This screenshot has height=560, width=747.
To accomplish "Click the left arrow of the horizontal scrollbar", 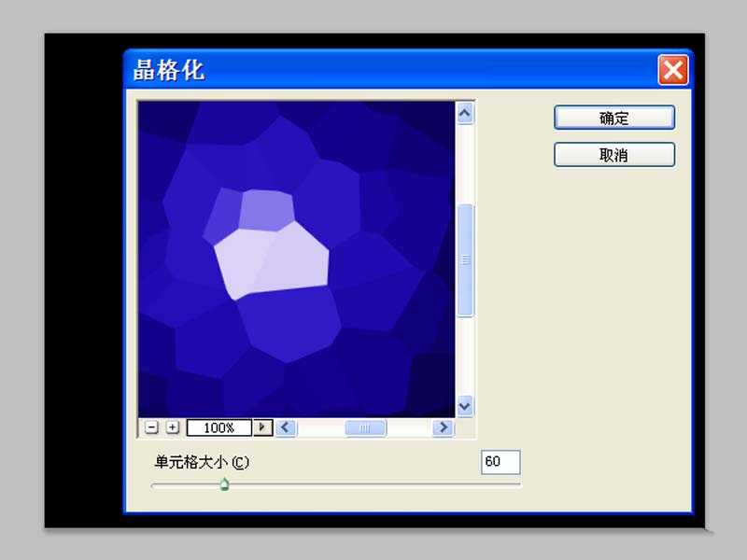I will tap(285, 427).
